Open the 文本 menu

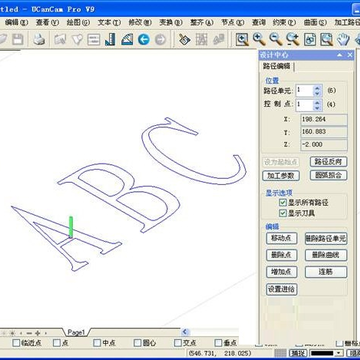coord(109,23)
